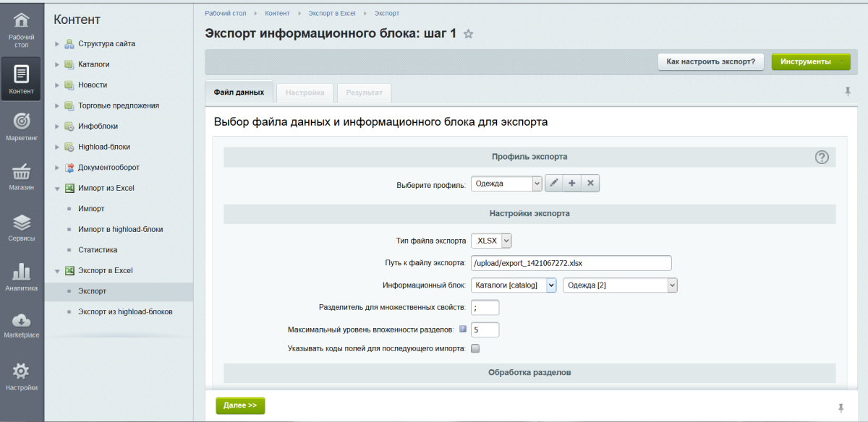This screenshot has width=868, height=422.
Task: Open help via the question mark icon
Action: click(822, 157)
